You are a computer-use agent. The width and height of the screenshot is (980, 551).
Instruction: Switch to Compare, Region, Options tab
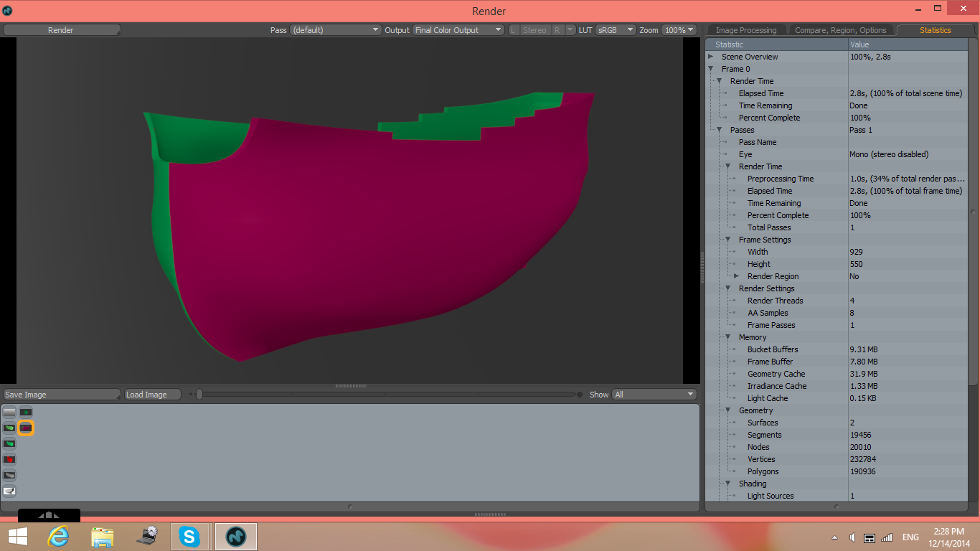pos(840,30)
